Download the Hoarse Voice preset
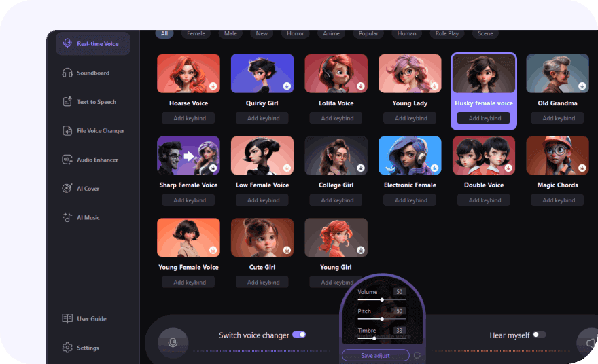Screen dimensions: 598x364 point(213,86)
